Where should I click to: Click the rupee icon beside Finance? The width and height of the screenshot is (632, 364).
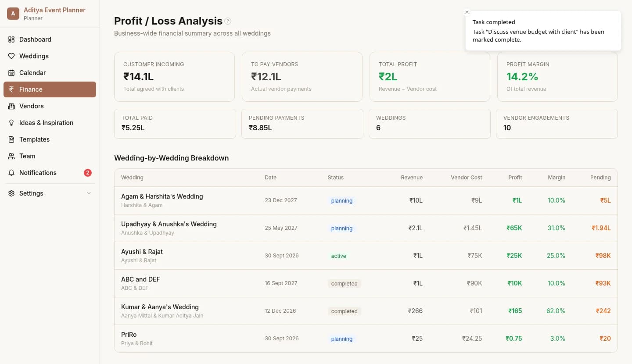(x=11, y=89)
